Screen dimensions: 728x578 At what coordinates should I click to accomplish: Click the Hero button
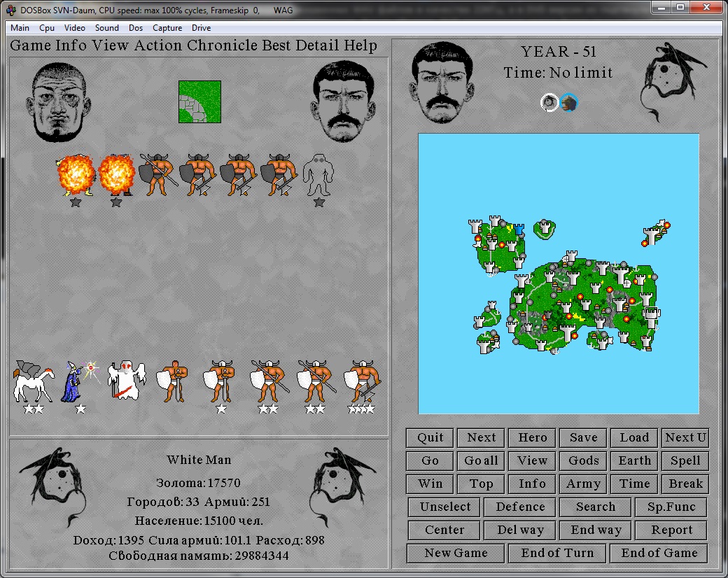coord(532,438)
